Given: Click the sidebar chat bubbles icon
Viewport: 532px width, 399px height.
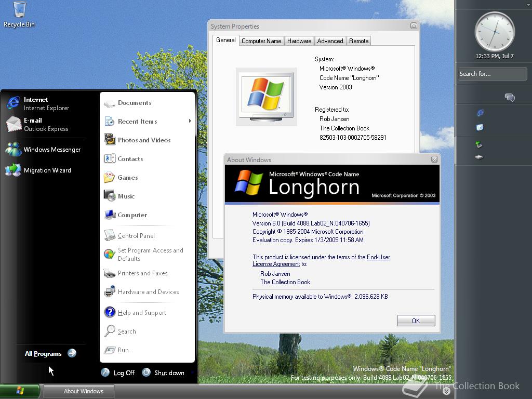Looking at the screenshot, I should [510, 98].
